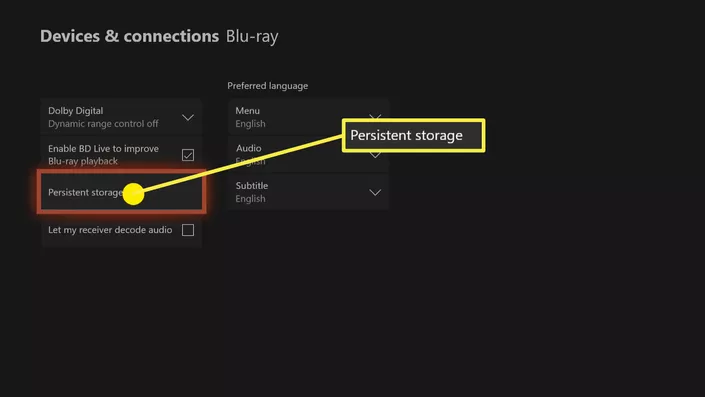705x397 pixels.
Task: Click the 'Preferred language' section heading
Action: point(268,85)
